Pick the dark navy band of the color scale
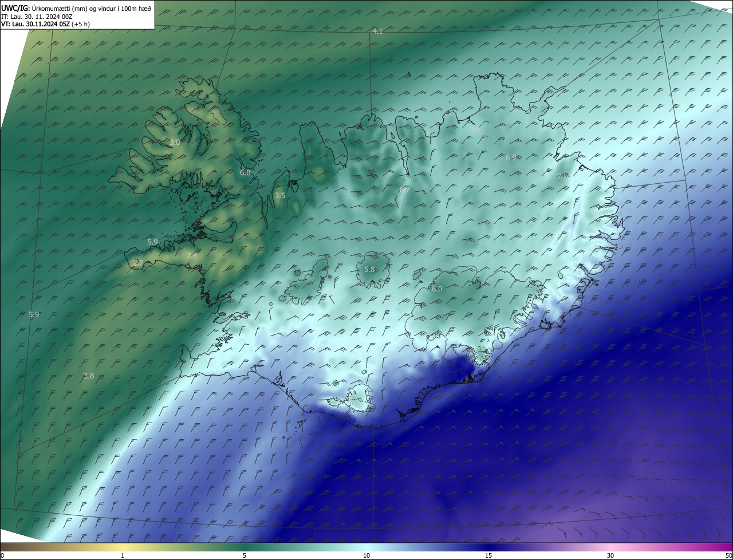 488,547
